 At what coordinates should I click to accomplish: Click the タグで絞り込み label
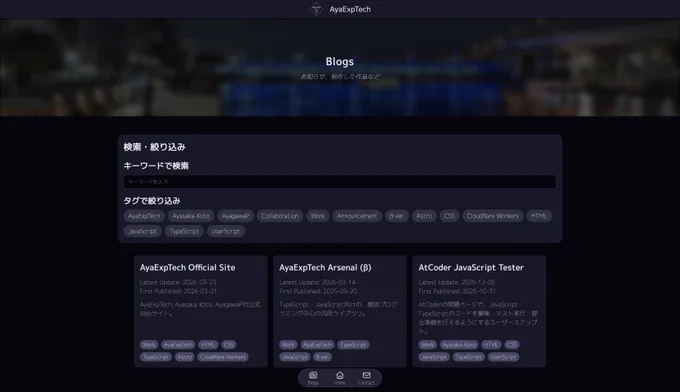(x=152, y=201)
